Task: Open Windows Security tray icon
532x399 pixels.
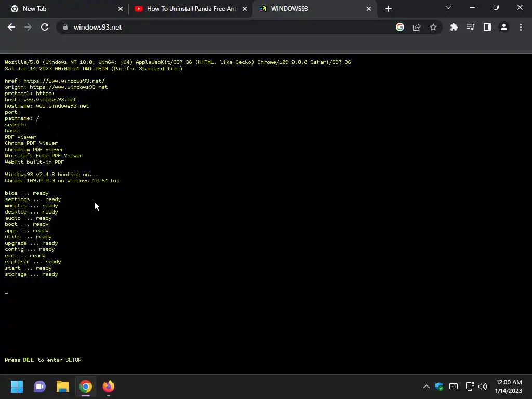Action: (440, 387)
